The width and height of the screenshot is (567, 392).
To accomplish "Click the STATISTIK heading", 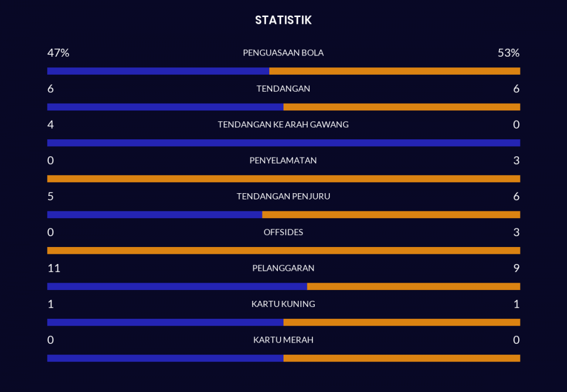I will 283,20.
